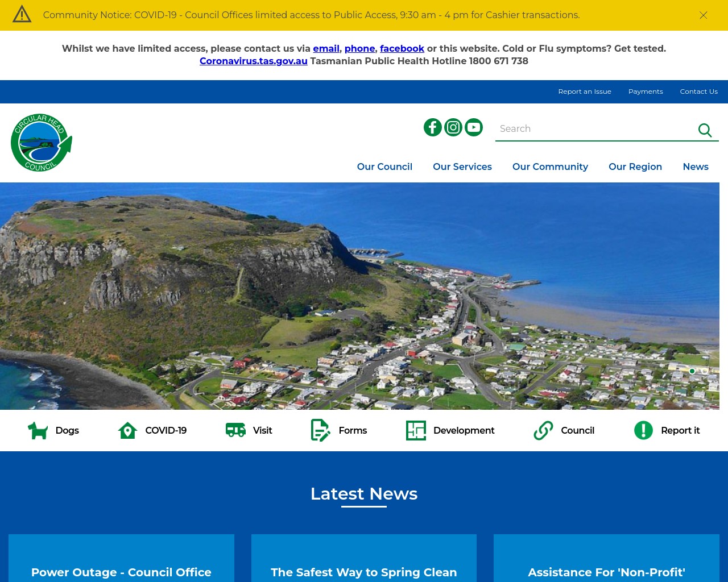Viewport: 728px width, 582px height.
Task: Open the Forms document icon
Action: 320,430
